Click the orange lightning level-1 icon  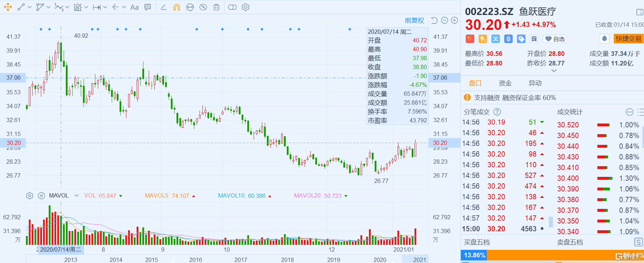pyautogui.click(x=482, y=39)
